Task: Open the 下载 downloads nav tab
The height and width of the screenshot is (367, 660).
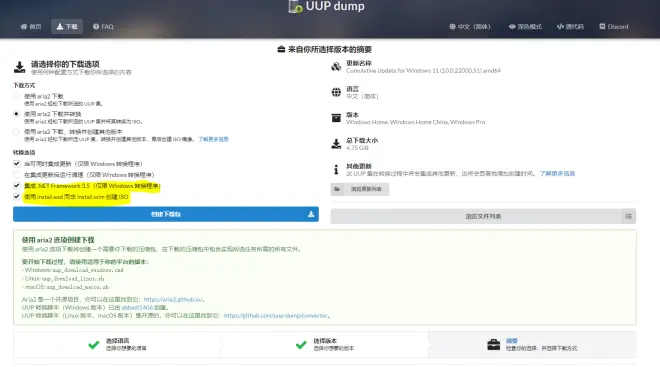Action: (x=67, y=27)
